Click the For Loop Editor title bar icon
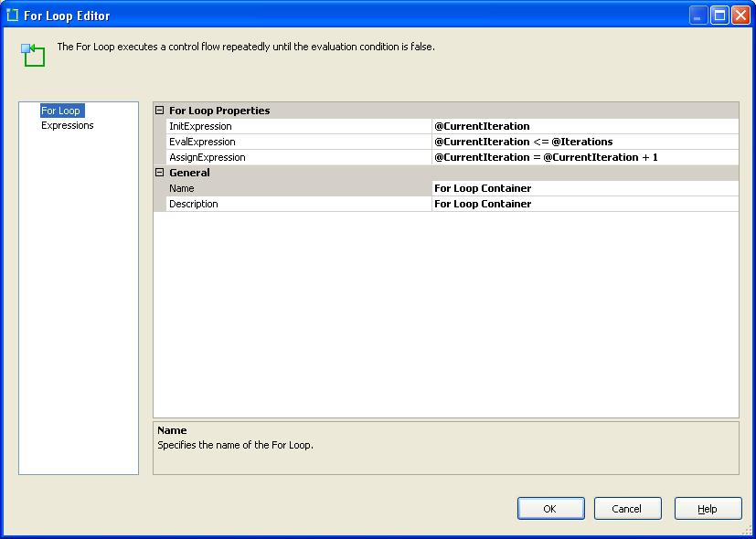The height and width of the screenshot is (539, 756). tap(12, 16)
